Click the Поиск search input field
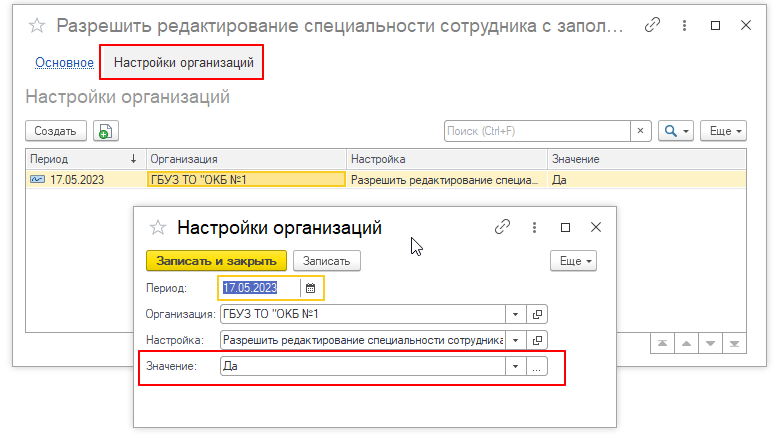Screen dimensions: 774x439 pos(536,131)
